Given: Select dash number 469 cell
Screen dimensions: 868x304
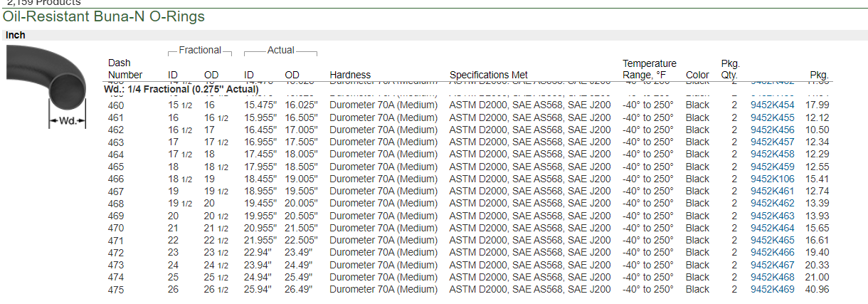Looking at the screenshot, I should (x=116, y=216).
